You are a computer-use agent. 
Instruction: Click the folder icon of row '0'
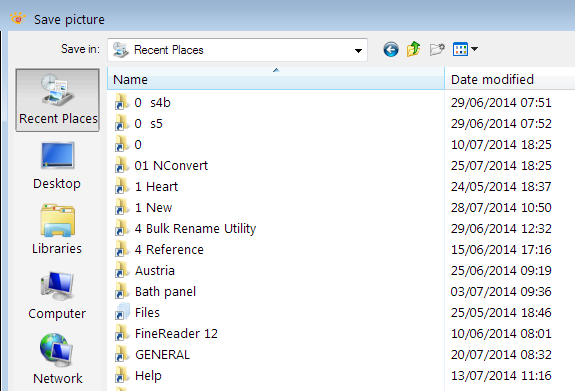(121, 144)
